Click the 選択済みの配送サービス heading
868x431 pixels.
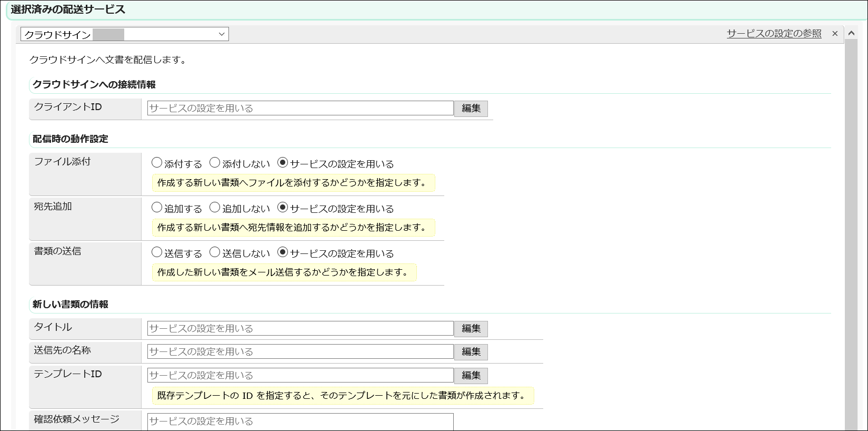tap(68, 9)
